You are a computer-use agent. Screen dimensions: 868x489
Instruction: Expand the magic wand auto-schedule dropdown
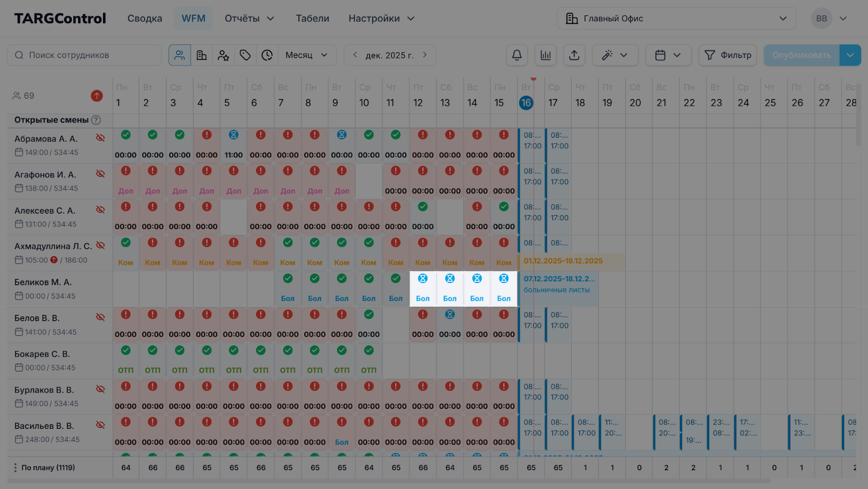[x=615, y=55]
